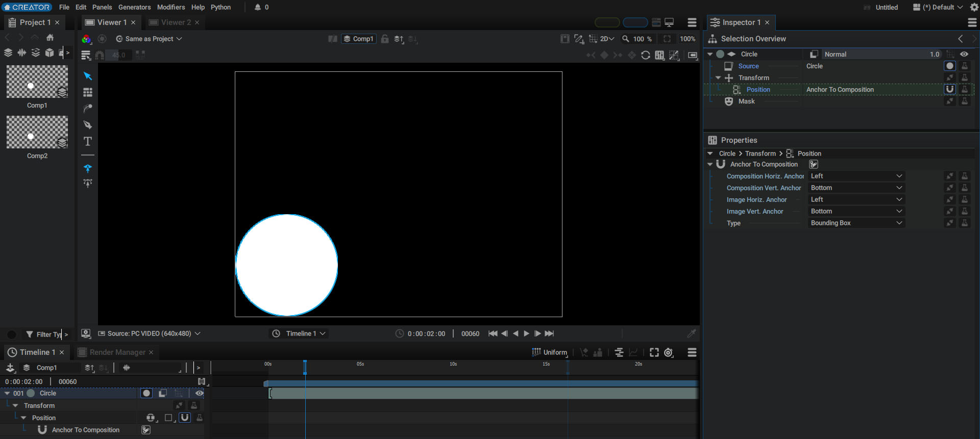
Task: Jump to the last frame
Action: 549,333
